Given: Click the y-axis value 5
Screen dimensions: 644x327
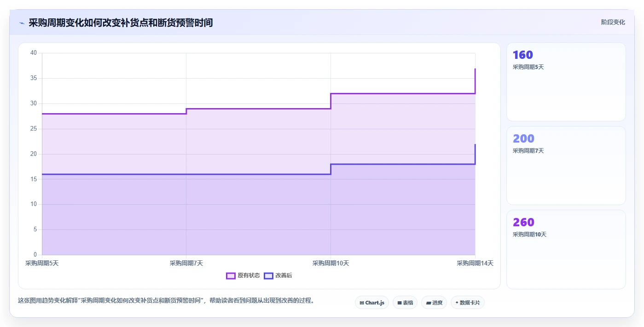Looking at the screenshot, I should tap(35, 229).
